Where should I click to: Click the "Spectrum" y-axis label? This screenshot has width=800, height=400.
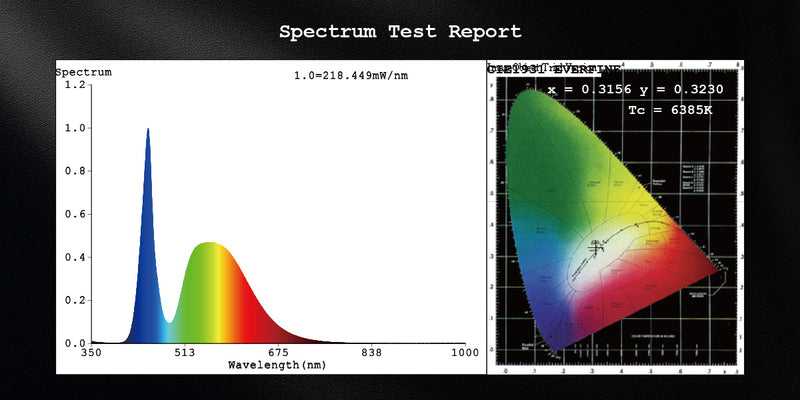pyautogui.click(x=83, y=72)
